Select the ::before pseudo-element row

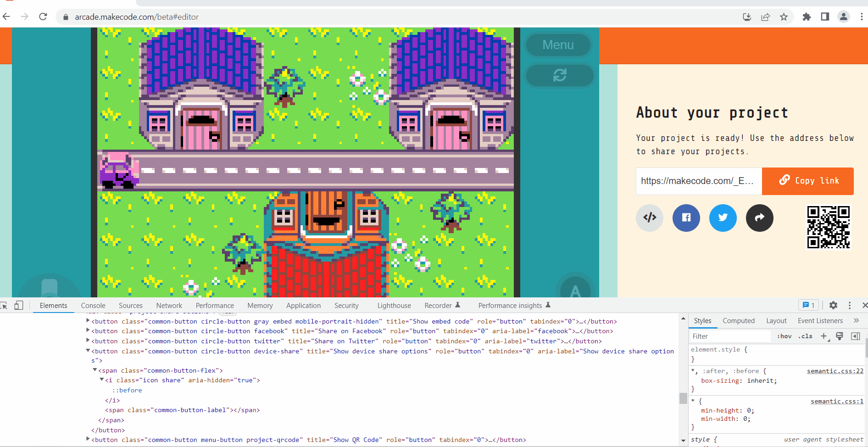[127, 390]
